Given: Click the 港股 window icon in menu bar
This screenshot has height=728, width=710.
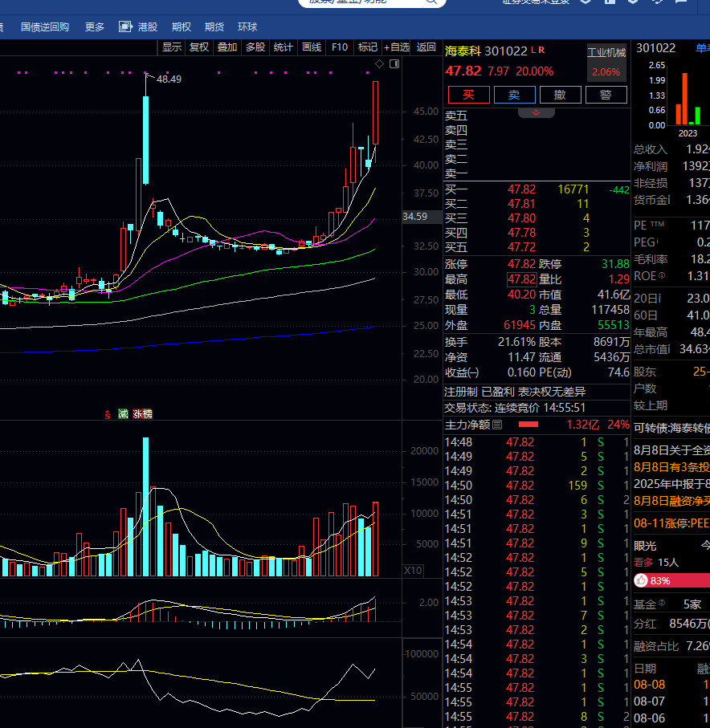Looking at the screenshot, I should point(125,27).
